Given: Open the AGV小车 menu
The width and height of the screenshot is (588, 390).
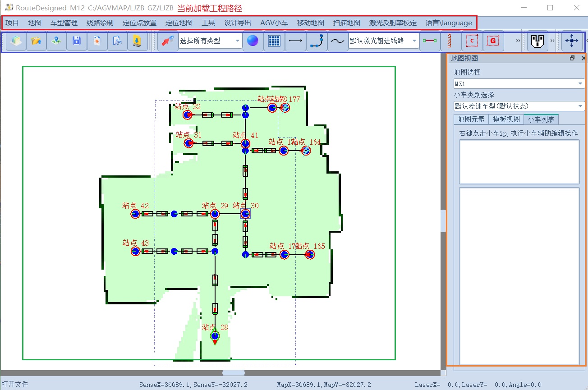Looking at the screenshot, I should click(274, 23).
